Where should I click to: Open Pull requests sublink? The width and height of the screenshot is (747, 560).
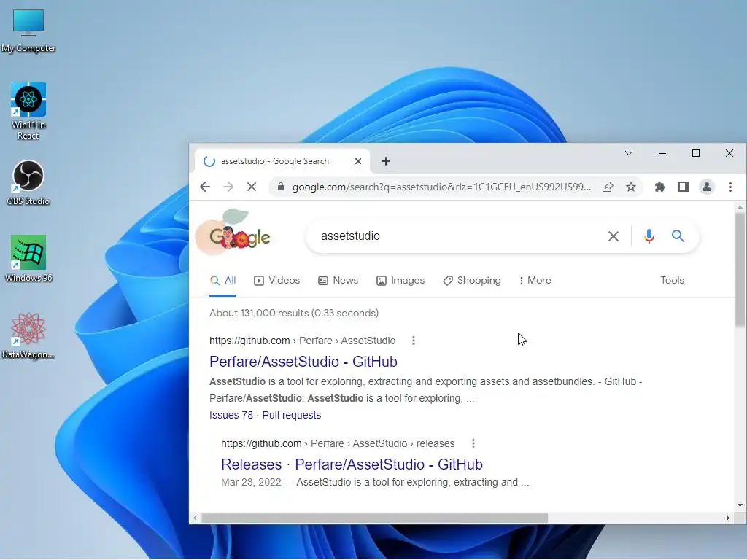pyautogui.click(x=292, y=415)
